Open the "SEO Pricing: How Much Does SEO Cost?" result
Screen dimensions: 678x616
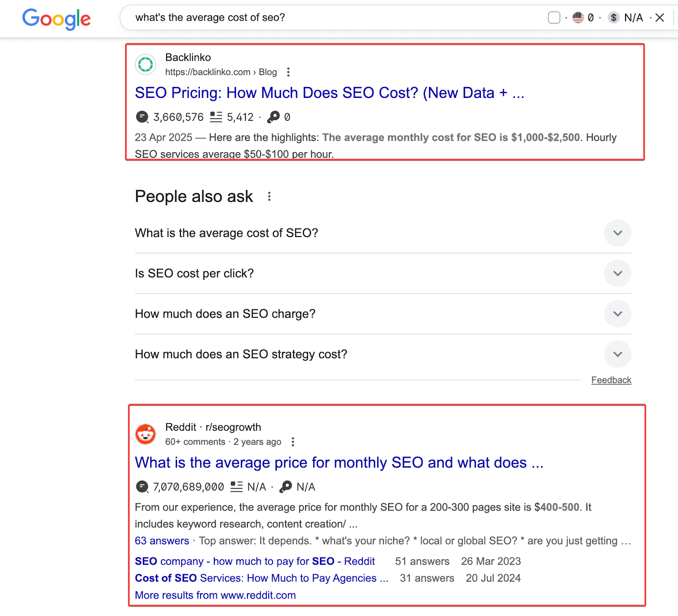point(329,93)
